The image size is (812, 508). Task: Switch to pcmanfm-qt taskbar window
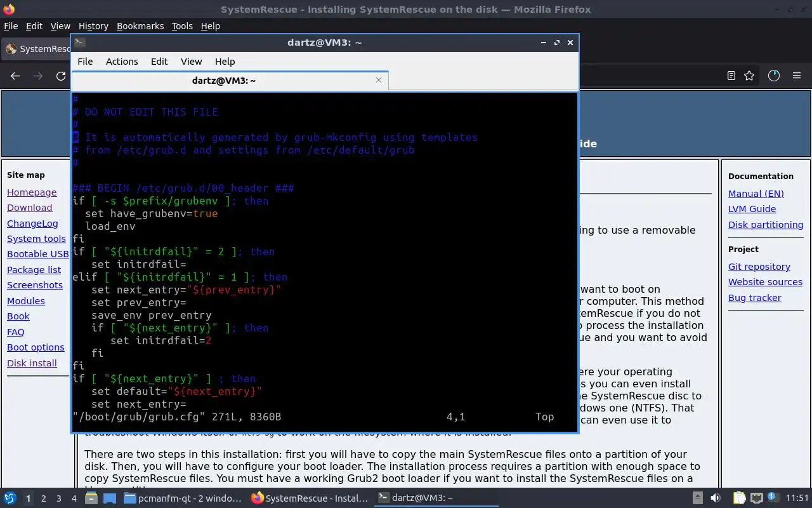click(183, 498)
